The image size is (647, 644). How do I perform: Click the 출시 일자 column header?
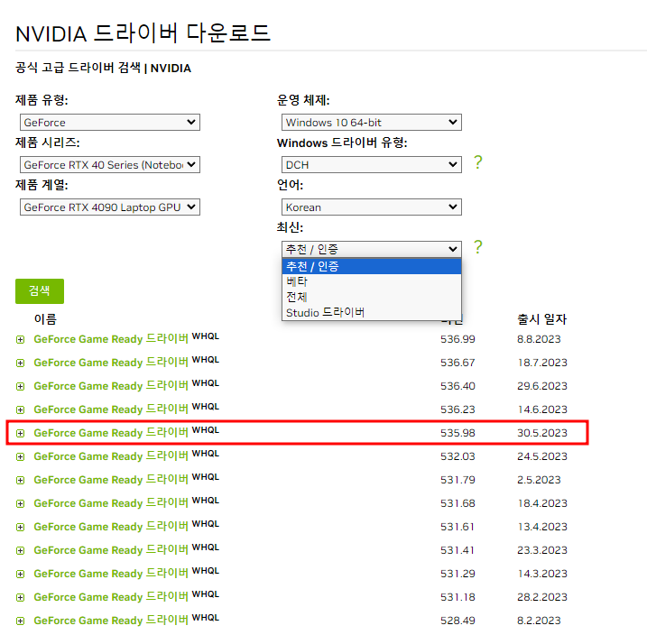(x=542, y=319)
